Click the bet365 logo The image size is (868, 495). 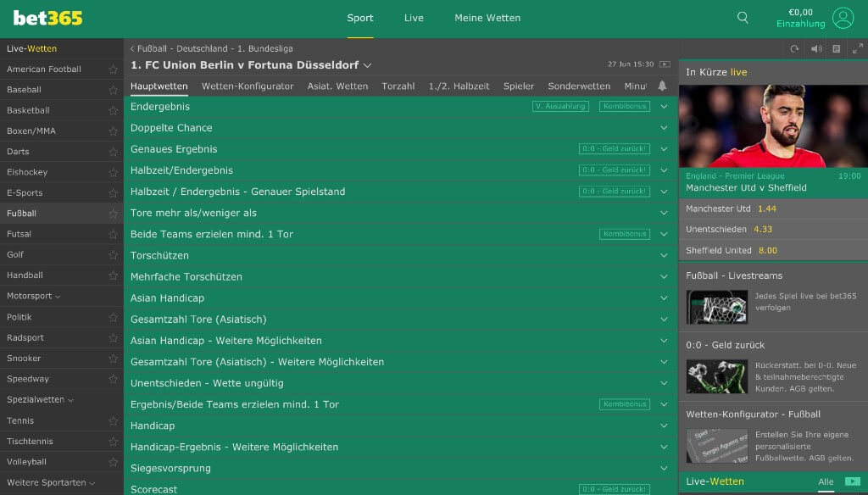point(47,19)
